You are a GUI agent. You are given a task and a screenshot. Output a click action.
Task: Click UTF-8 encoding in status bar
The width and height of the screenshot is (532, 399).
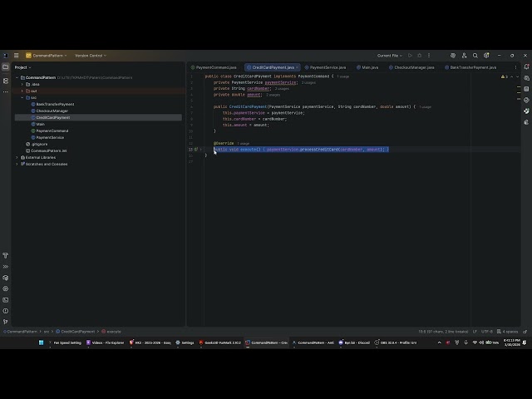pyautogui.click(x=487, y=332)
